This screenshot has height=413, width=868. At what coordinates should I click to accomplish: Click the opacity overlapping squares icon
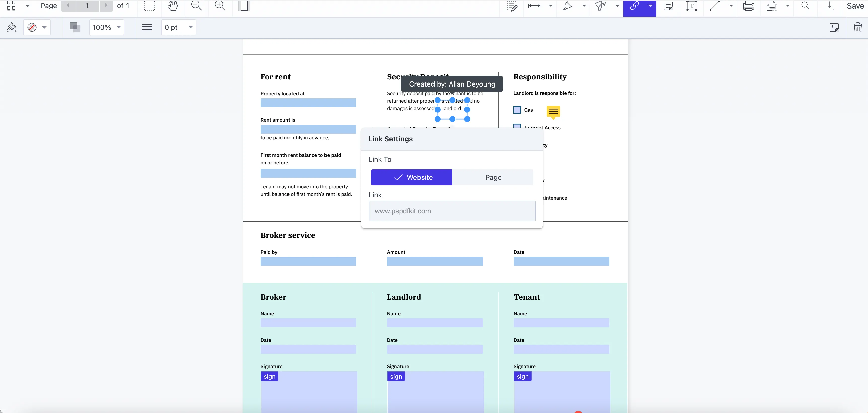75,27
